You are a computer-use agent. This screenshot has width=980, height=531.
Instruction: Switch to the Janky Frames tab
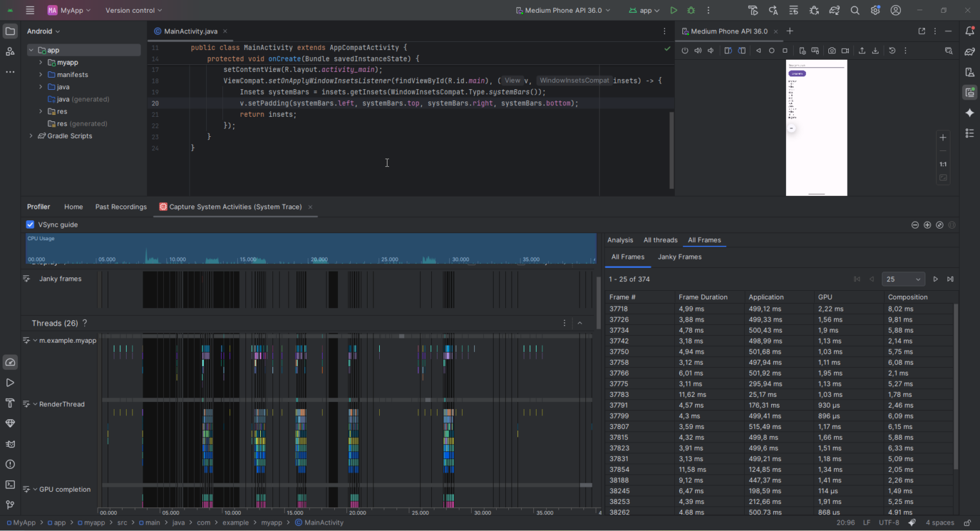coord(679,257)
